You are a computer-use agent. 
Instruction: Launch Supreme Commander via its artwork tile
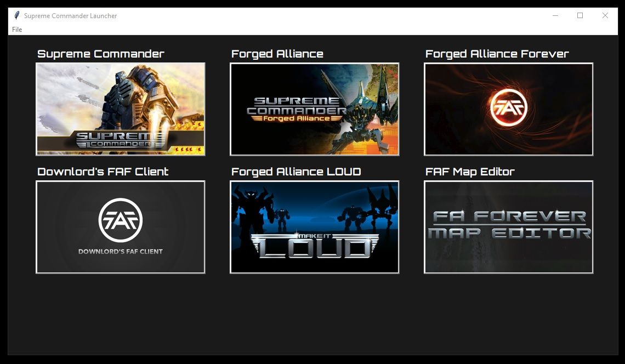(x=121, y=109)
